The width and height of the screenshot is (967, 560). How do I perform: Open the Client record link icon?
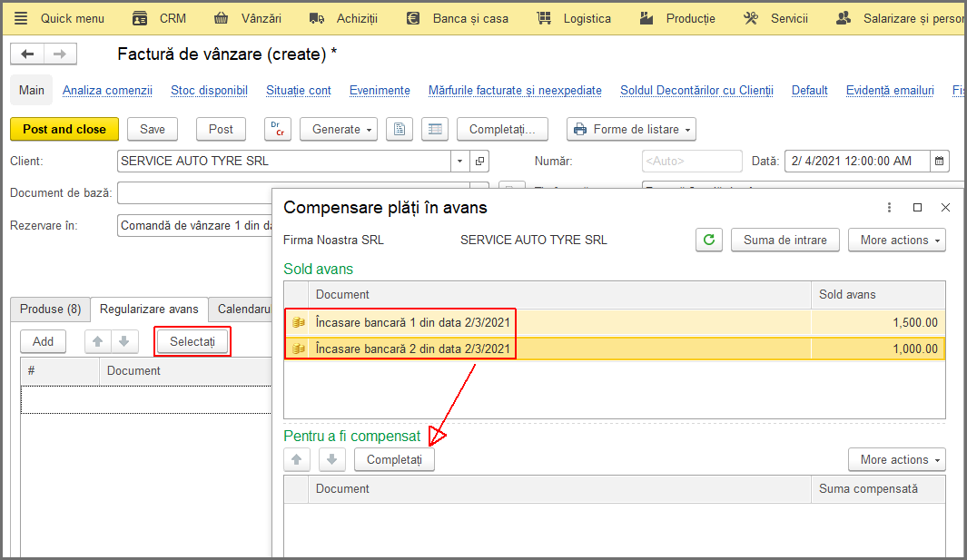(x=479, y=161)
